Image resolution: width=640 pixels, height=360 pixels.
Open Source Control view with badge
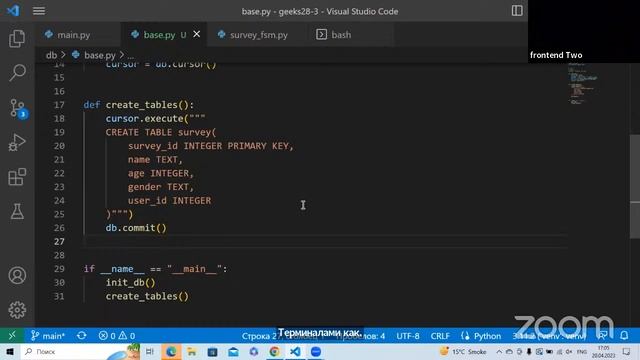17,108
